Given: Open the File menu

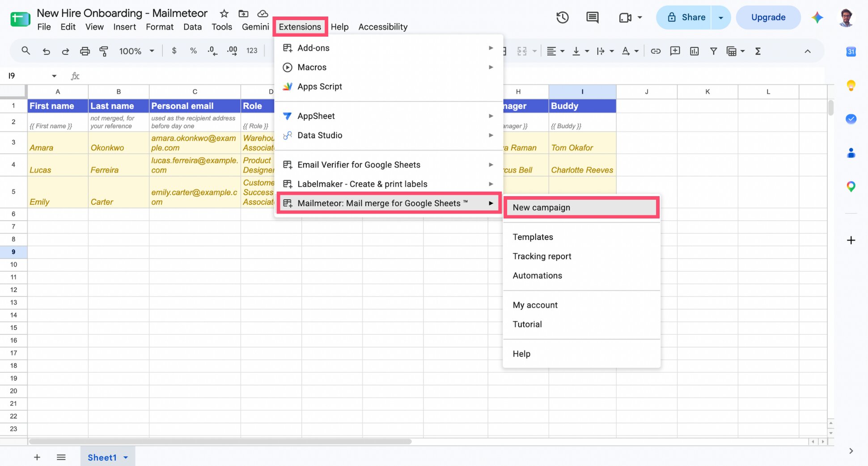Looking at the screenshot, I should (44, 27).
